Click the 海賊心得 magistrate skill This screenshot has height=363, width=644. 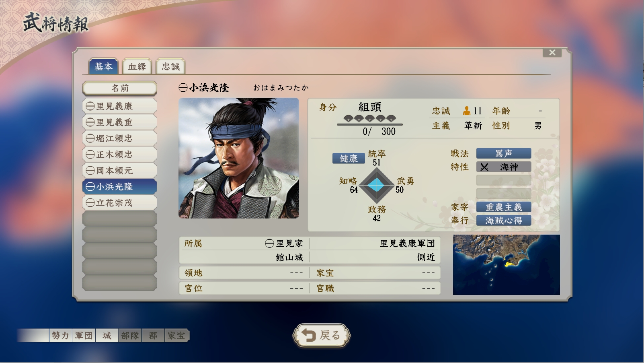504,221
